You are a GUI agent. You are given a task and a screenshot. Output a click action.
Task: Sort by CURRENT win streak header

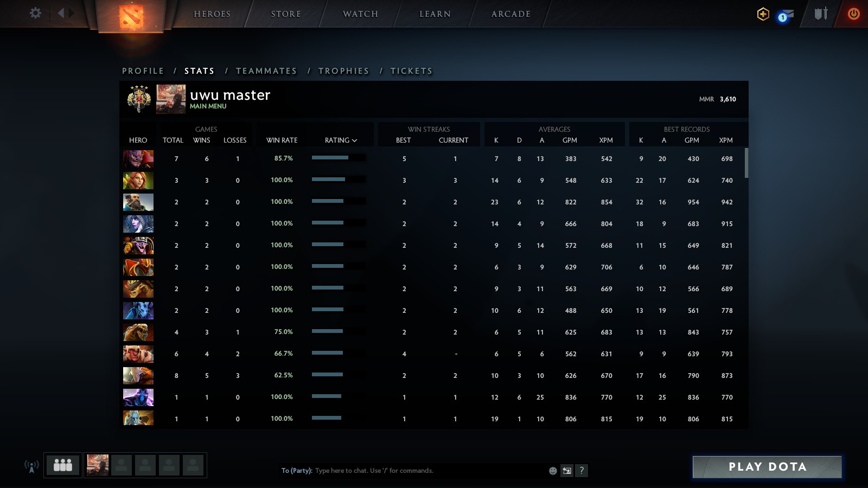pyautogui.click(x=454, y=140)
